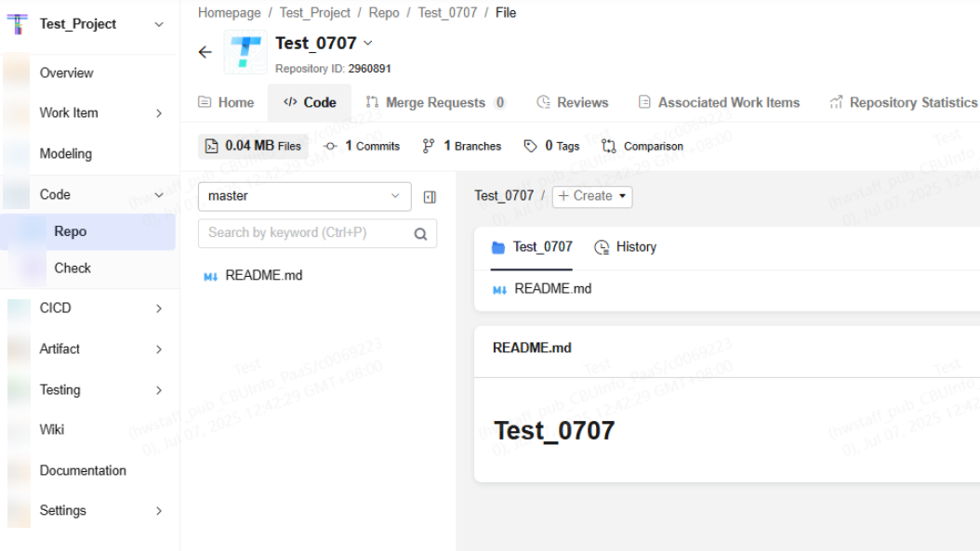Go to Test_0707 breadcrumb link in path
This screenshot has height=551, width=980.
point(447,13)
